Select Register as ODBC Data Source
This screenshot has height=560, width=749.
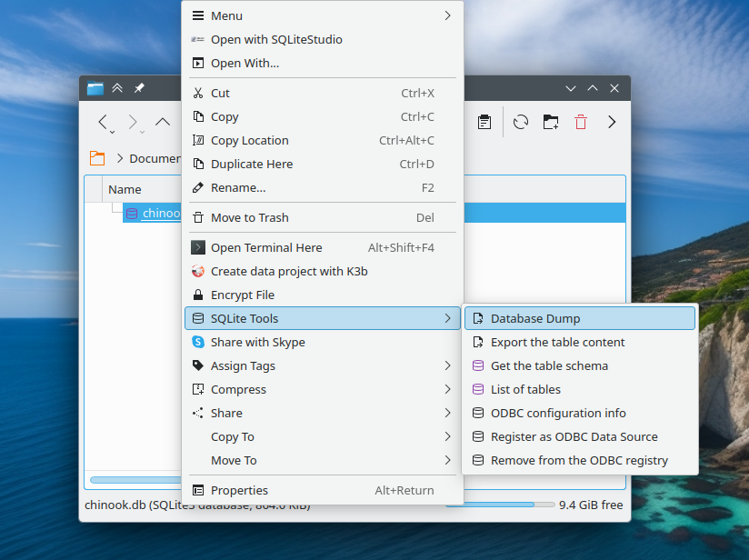tap(580, 436)
